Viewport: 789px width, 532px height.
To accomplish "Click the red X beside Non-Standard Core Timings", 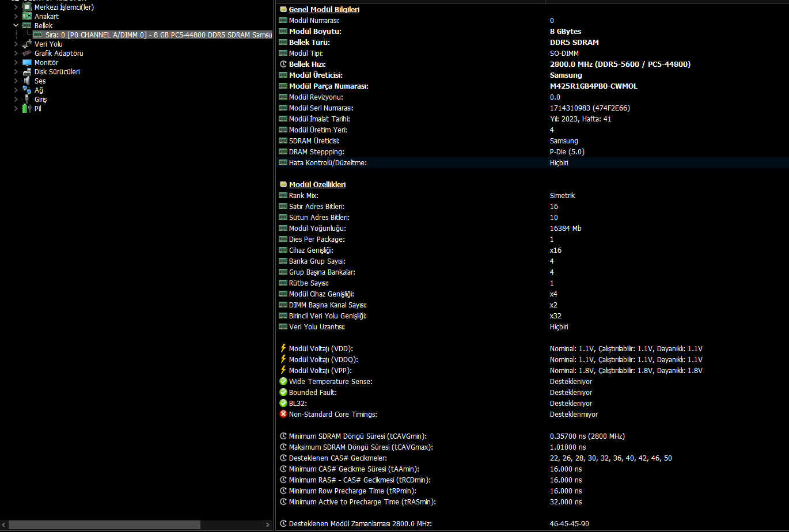I will [283, 414].
